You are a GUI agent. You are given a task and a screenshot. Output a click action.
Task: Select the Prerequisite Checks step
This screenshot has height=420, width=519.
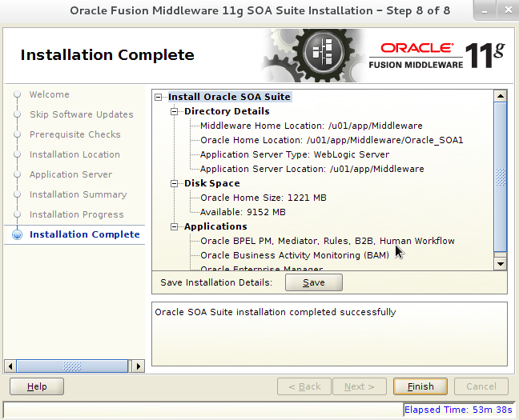[75, 134]
